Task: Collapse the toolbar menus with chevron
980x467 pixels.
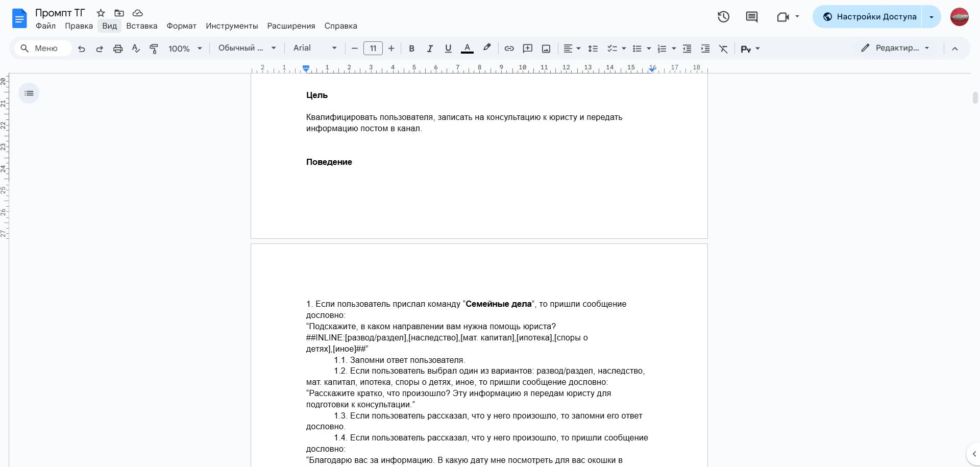Action: [x=955, y=48]
